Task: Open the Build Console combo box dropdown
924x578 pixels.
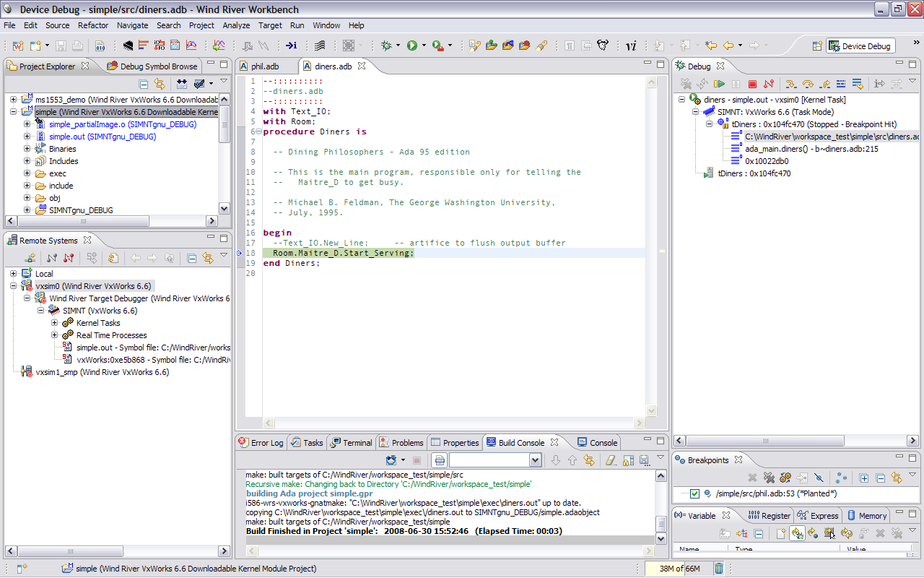Action: coord(535,460)
